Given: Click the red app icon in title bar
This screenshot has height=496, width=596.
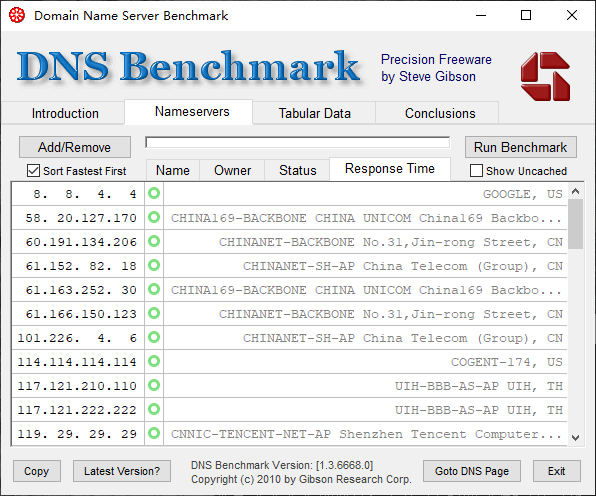Looking at the screenshot, I should [17, 16].
